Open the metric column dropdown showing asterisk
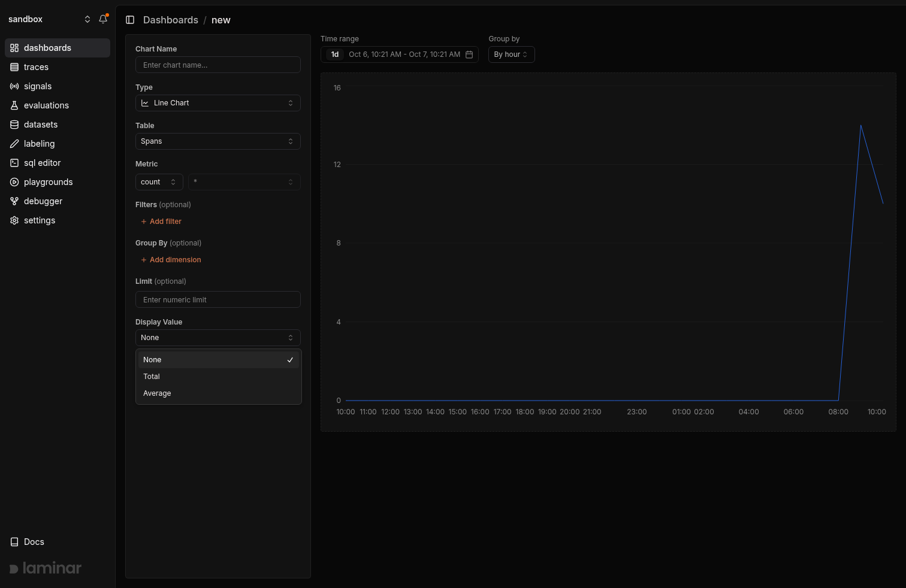 coord(244,182)
